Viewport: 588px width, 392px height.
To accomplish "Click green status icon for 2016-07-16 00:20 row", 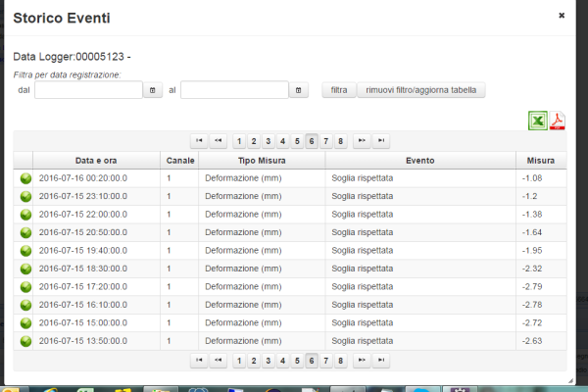I will pyautogui.click(x=25, y=178).
